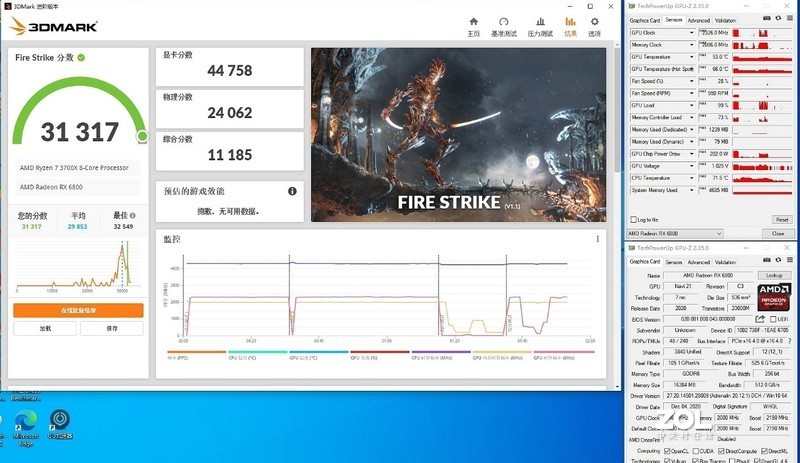Open the round blue-green desktop app shortcut
800x463 pixels.
pos(60,424)
